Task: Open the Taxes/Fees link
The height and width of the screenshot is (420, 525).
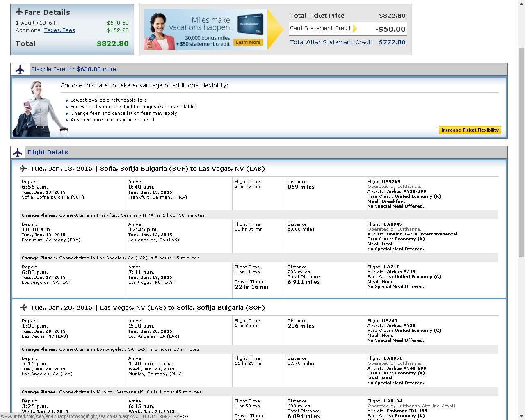Action: 59,30
